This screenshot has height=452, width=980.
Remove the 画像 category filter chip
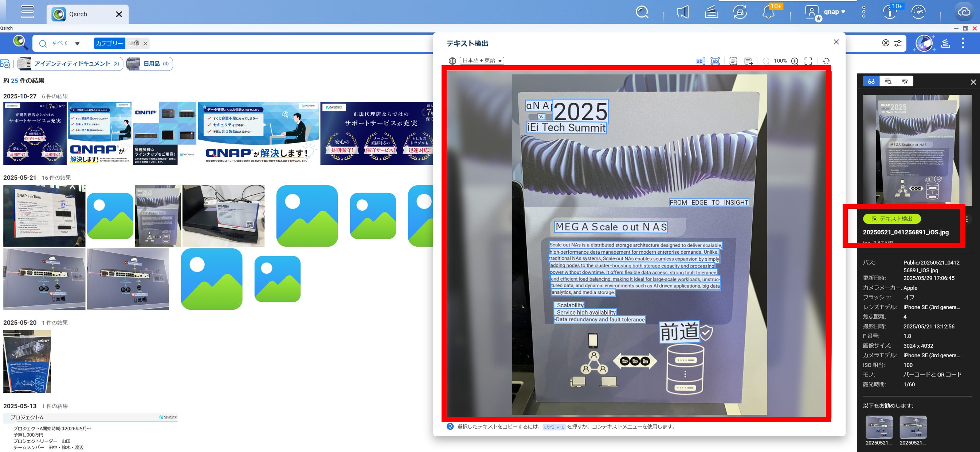[145, 43]
